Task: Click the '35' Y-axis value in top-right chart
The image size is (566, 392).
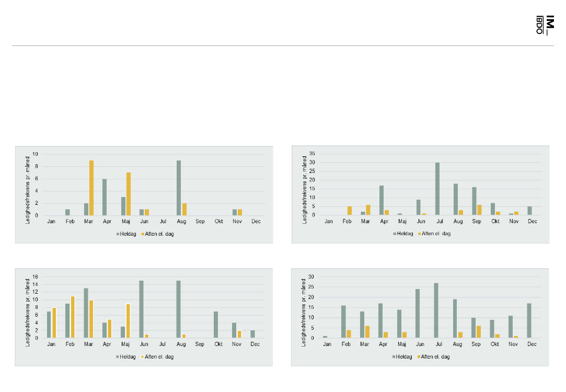Action: pos(312,154)
